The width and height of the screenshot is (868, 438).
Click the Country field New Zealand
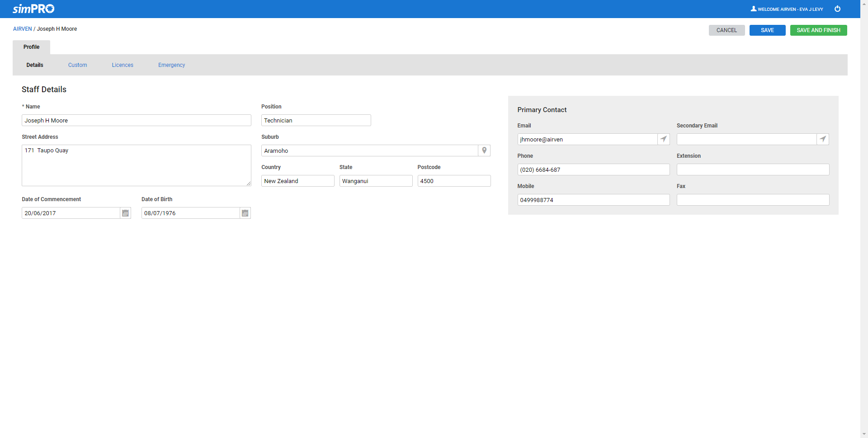(298, 181)
